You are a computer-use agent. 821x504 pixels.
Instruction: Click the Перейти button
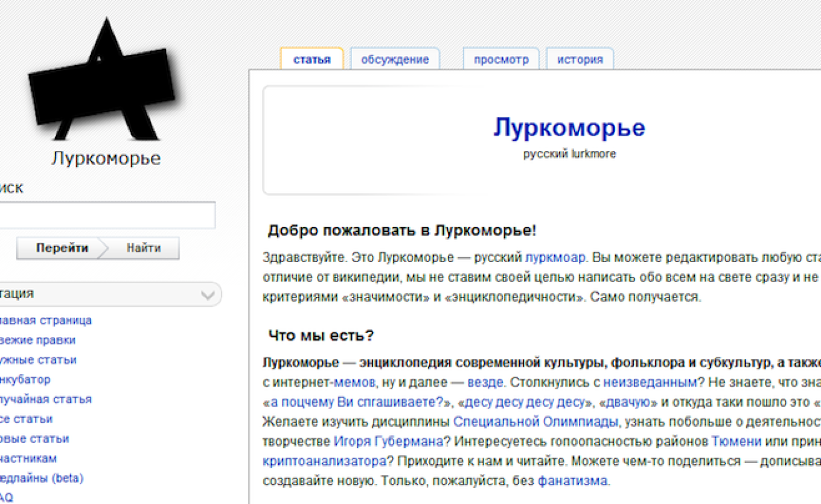click(62, 247)
